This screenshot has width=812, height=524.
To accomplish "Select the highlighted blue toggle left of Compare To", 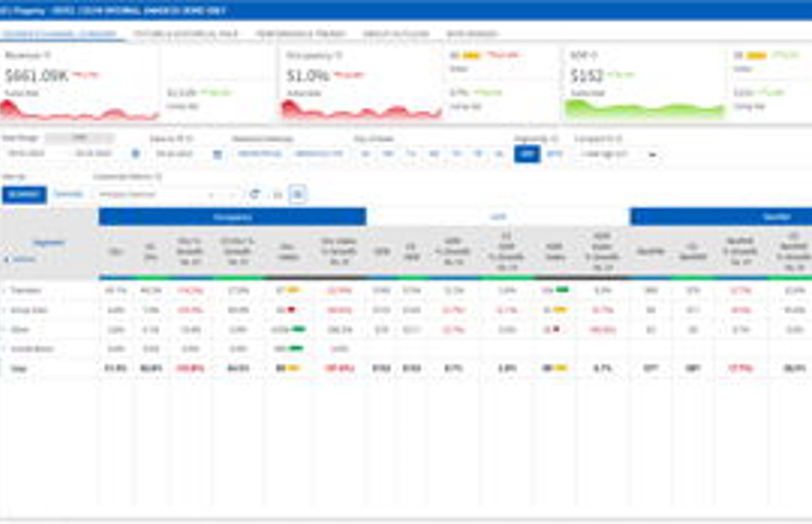I will point(527,154).
